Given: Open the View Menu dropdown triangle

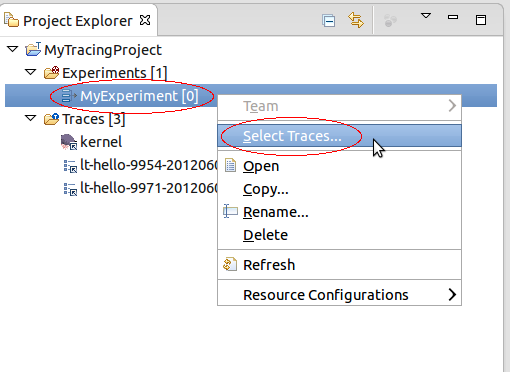Looking at the screenshot, I should point(426,16).
